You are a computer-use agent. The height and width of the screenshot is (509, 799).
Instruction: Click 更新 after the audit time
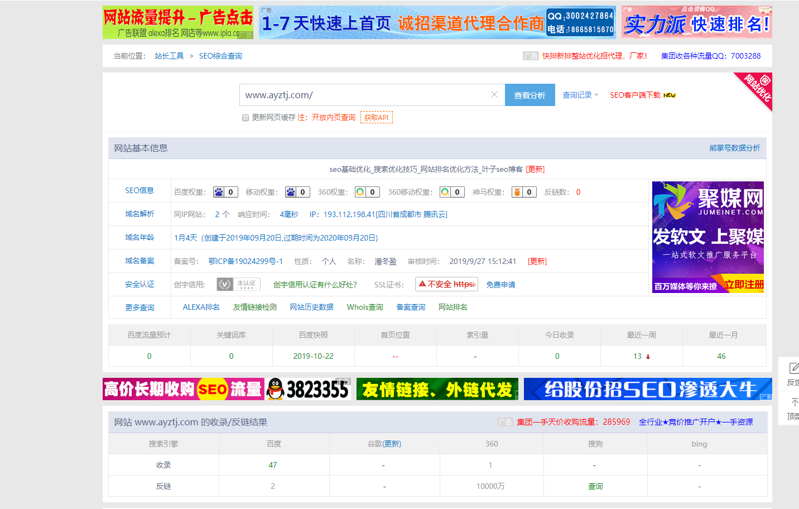point(537,261)
